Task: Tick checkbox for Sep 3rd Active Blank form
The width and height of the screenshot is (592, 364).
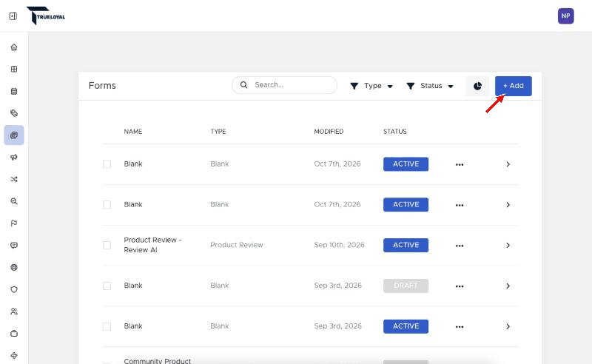Action: click(x=107, y=326)
